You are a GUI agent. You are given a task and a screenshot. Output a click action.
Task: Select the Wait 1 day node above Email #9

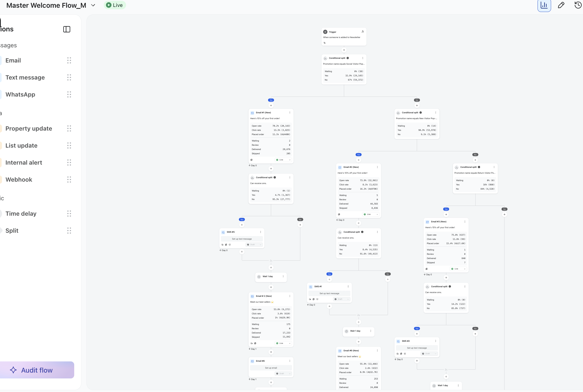tap(359, 331)
